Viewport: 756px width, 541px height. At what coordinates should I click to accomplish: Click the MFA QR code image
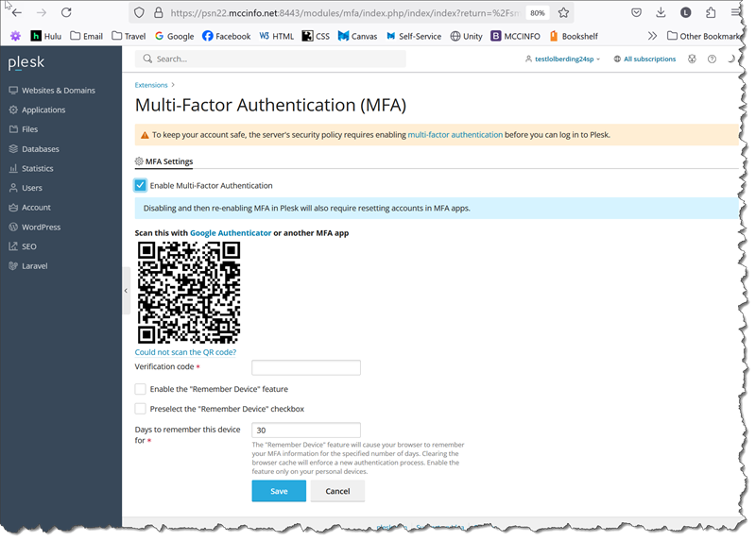(189, 293)
